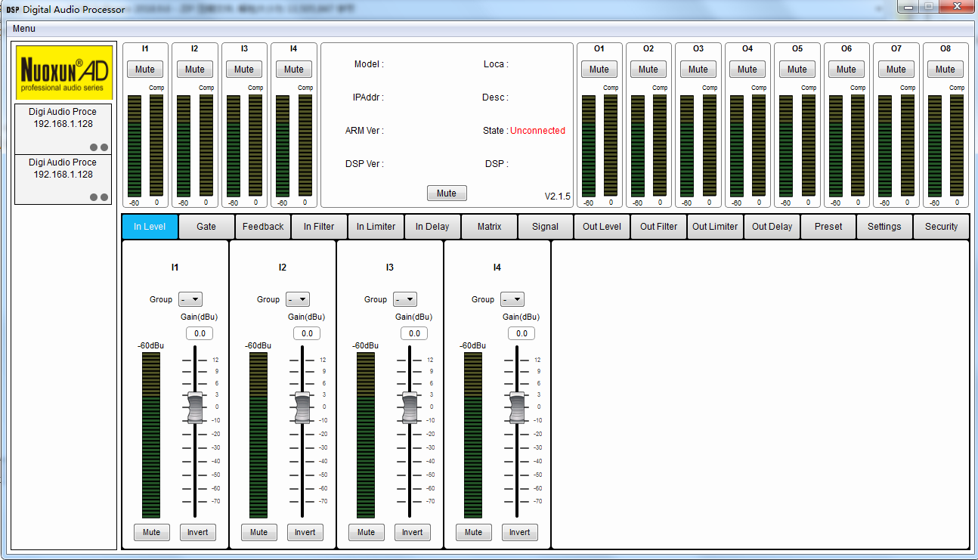Open the Group dropdown for channel I1

tap(190, 299)
